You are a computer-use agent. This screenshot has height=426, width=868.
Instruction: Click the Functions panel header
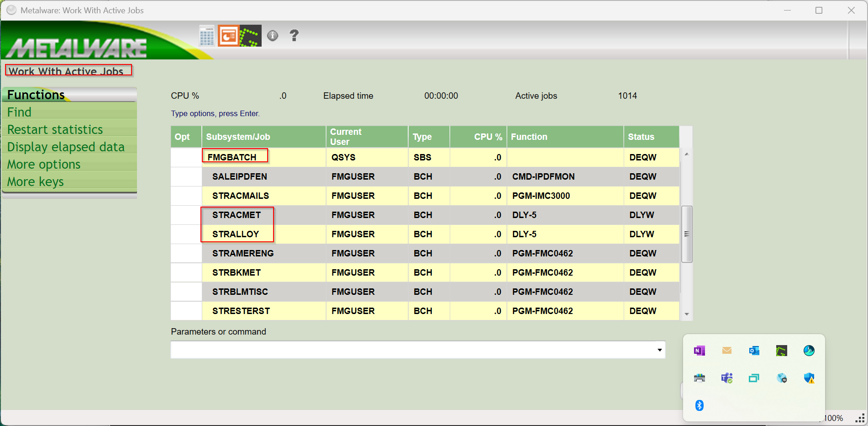point(69,95)
